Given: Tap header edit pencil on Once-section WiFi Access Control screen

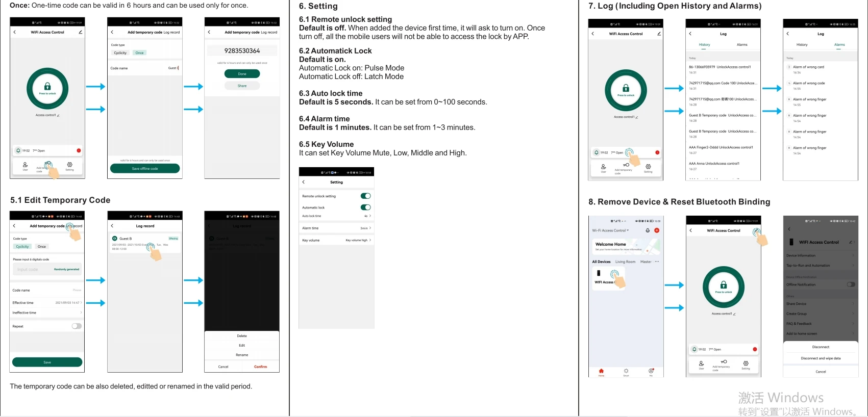Looking at the screenshot, I should [x=80, y=32].
